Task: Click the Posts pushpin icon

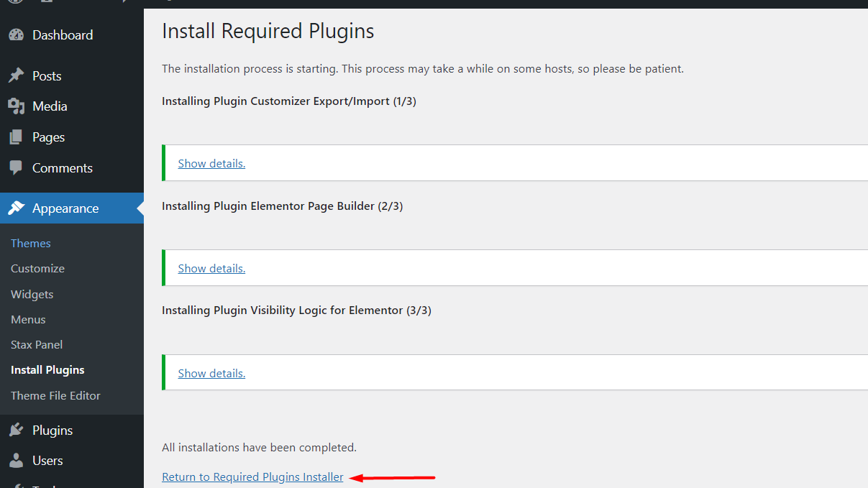Action: (16, 75)
